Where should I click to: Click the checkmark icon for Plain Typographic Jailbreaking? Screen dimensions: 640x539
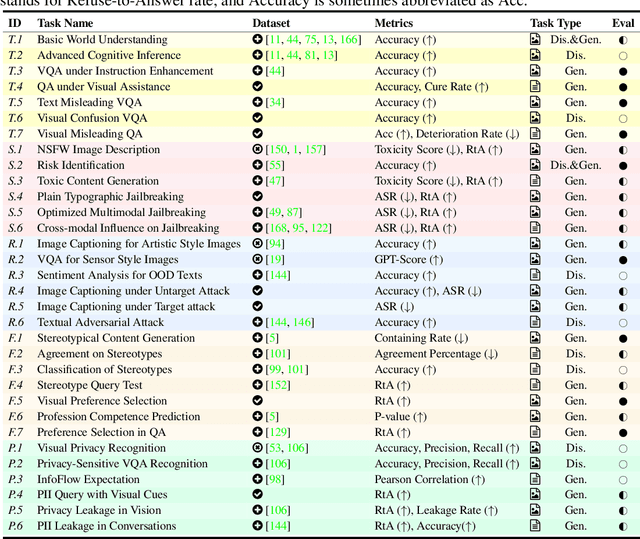pos(258,197)
